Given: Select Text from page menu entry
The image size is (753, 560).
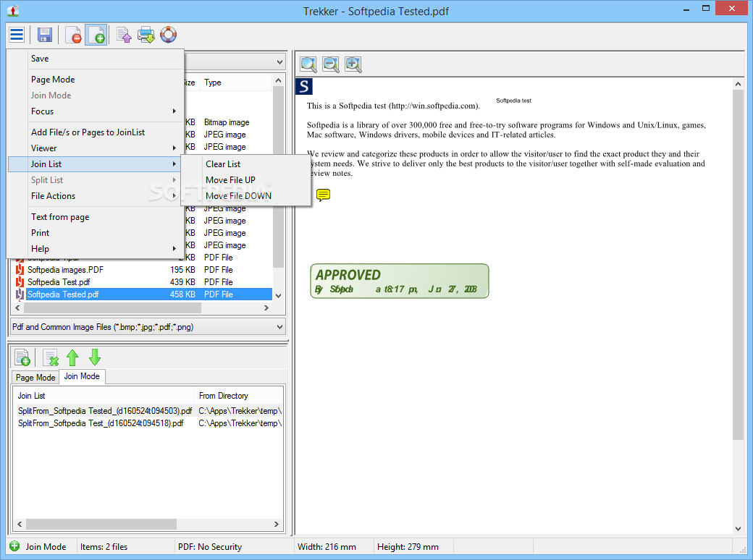Looking at the screenshot, I should click(x=96, y=217).
